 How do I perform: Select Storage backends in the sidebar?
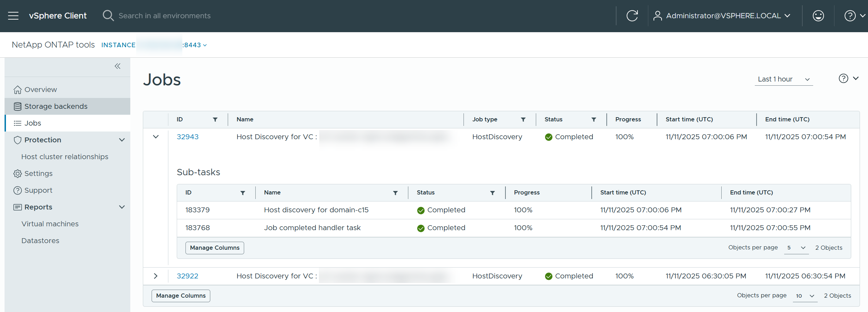[x=56, y=106]
